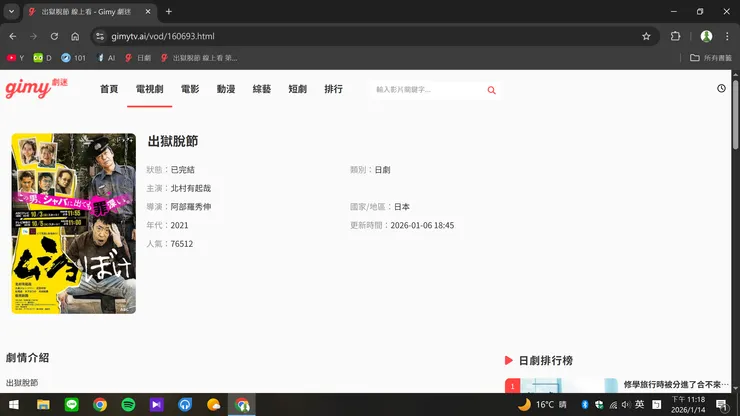Screen dimensions: 740x416
Task: Select the 動漫 nav item
Action: click(226, 89)
